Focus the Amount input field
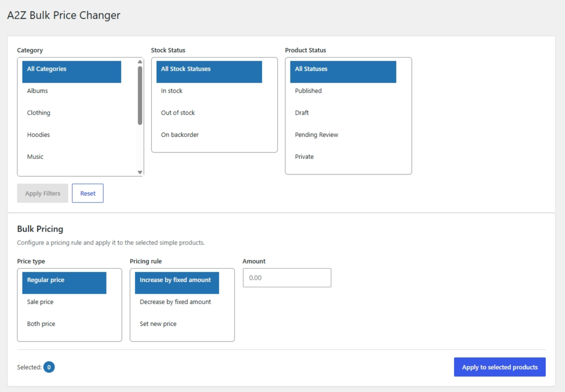565x392 pixels. click(x=287, y=278)
